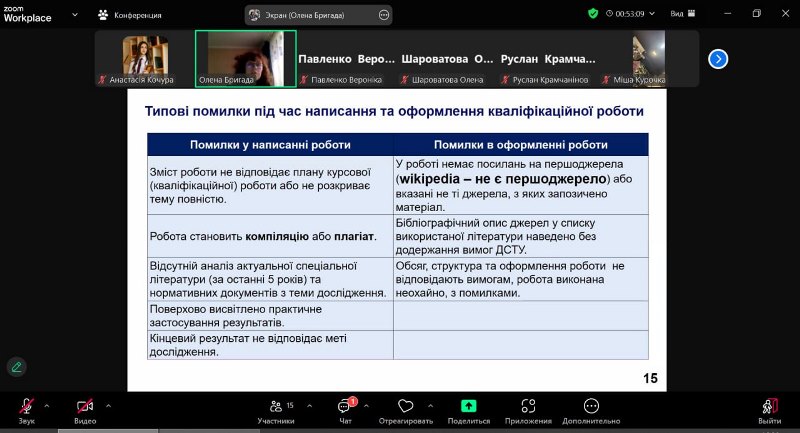800x433 pixels.
Task: Click the annotation pencil icon
Action: point(16,367)
